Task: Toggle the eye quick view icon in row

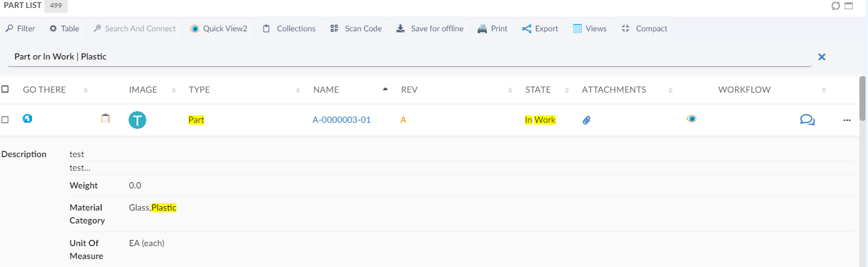Action: (x=692, y=119)
